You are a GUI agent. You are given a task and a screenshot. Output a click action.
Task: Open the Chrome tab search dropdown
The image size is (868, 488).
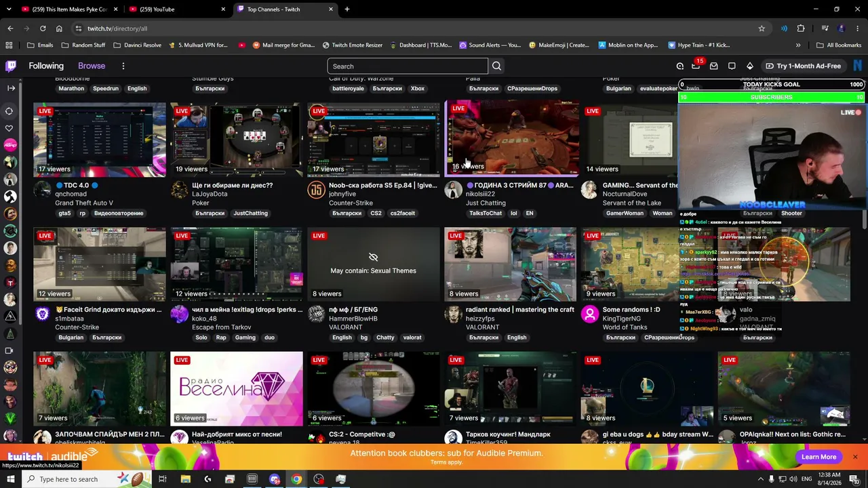[x=7, y=9]
